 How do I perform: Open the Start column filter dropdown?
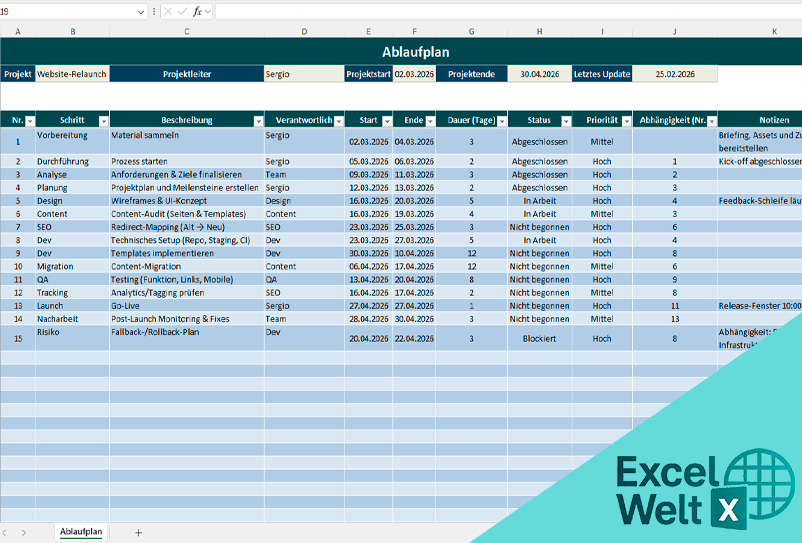click(x=387, y=121)
